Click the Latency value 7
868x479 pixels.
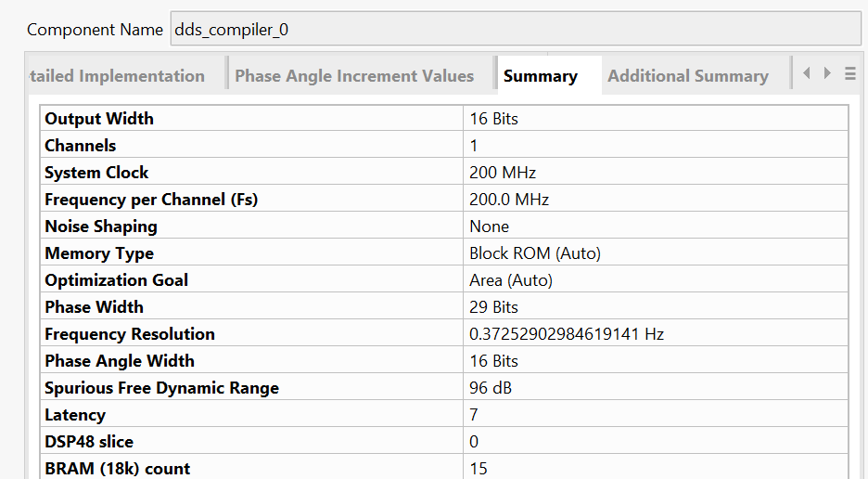[476, 415]
